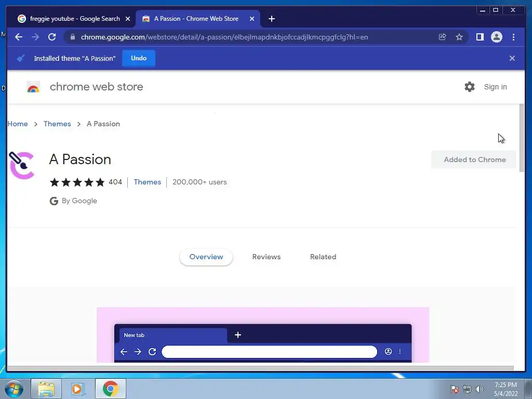Open the taskbar clock showing 7:25 PM
The image size is (532, 399).
pos(506,389)
